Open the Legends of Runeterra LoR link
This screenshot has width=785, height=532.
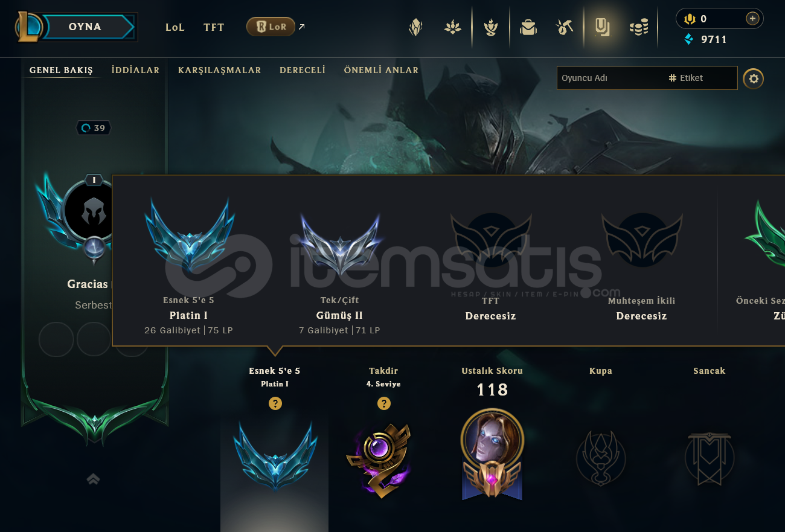(x=271, y=27)
